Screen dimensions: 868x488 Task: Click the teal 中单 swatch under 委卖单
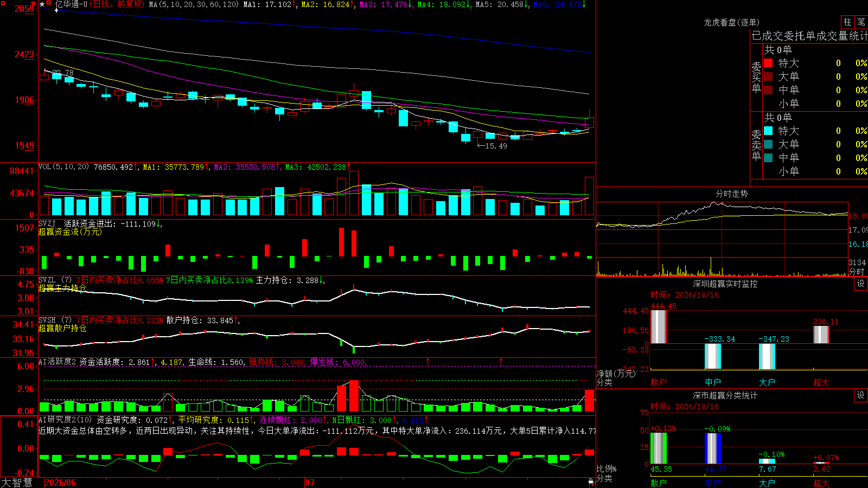(768, 158)
